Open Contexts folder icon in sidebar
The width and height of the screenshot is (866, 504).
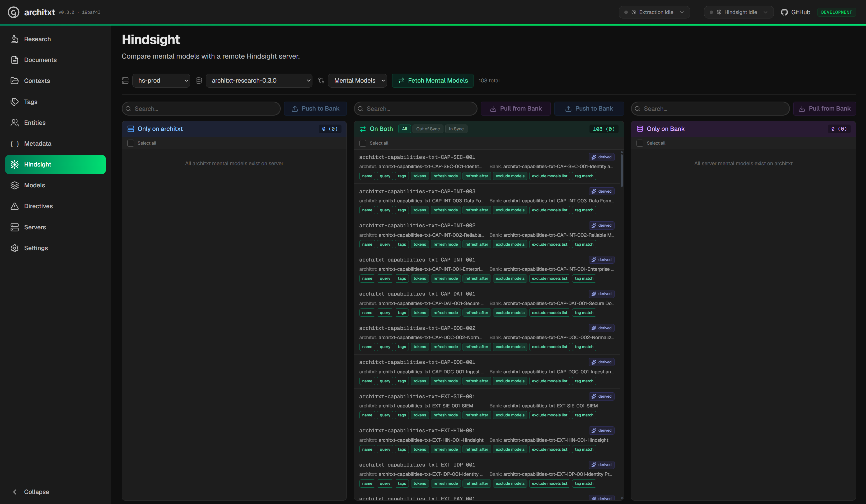pyautogui.click(x=15, y=81)
